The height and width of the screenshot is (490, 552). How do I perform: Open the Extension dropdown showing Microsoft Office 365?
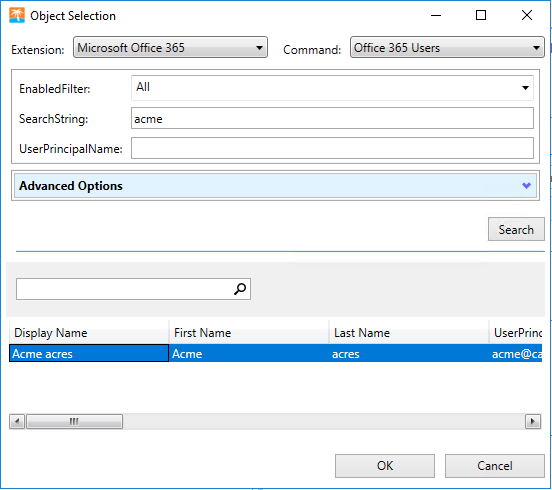click(170, 47)
